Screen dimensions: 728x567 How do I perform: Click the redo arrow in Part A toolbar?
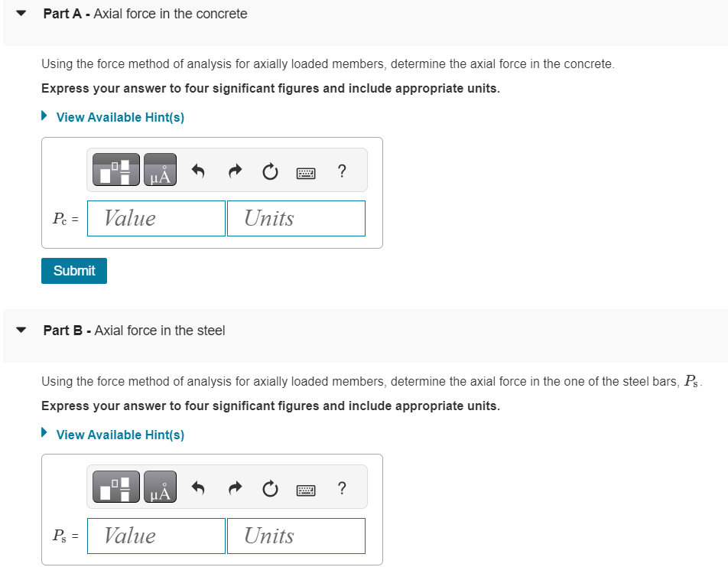[x=234, y=171]
